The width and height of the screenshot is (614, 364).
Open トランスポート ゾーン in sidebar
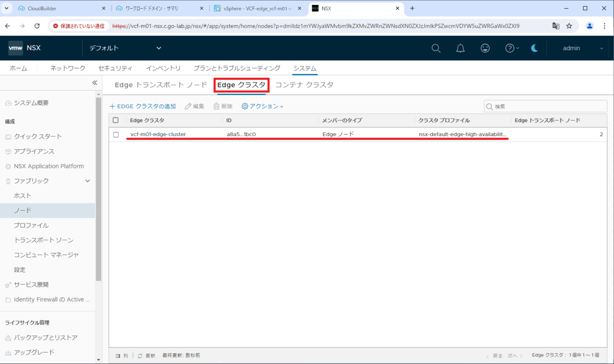pyautogui.click(x=44, y=240)
